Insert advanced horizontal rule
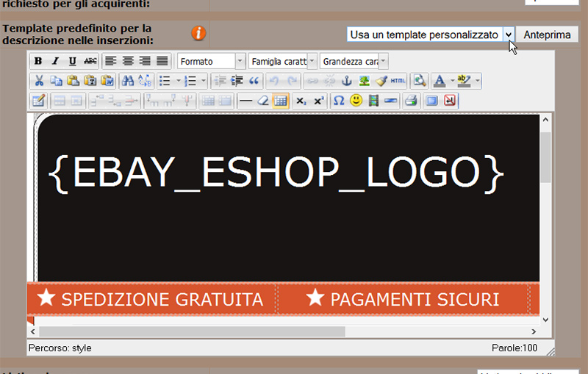 (x=390, y=101)
